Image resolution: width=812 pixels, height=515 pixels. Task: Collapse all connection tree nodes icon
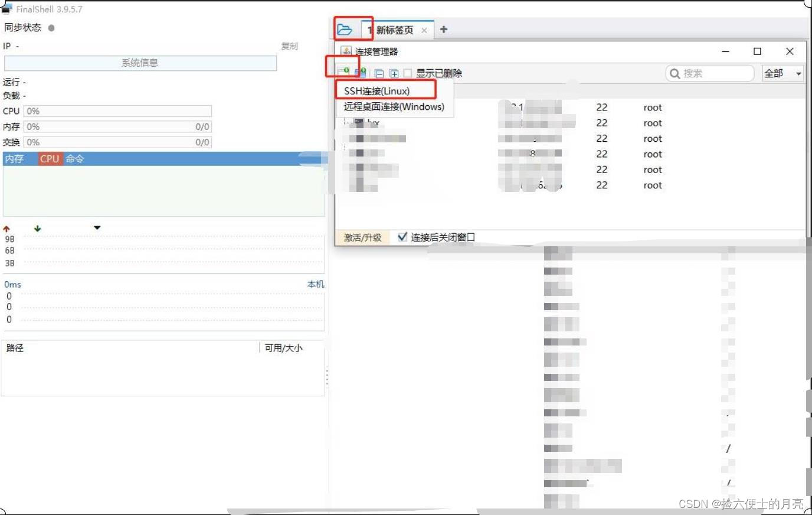tap(379, 74)
